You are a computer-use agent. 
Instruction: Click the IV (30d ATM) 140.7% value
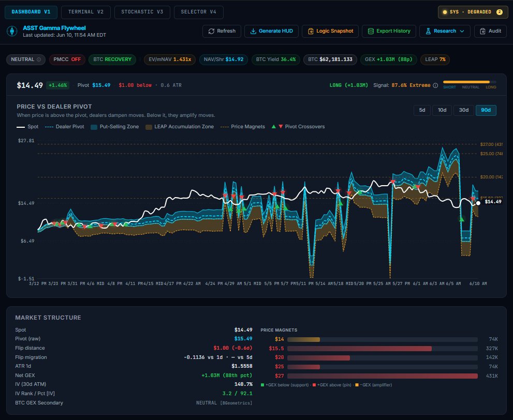243,384
